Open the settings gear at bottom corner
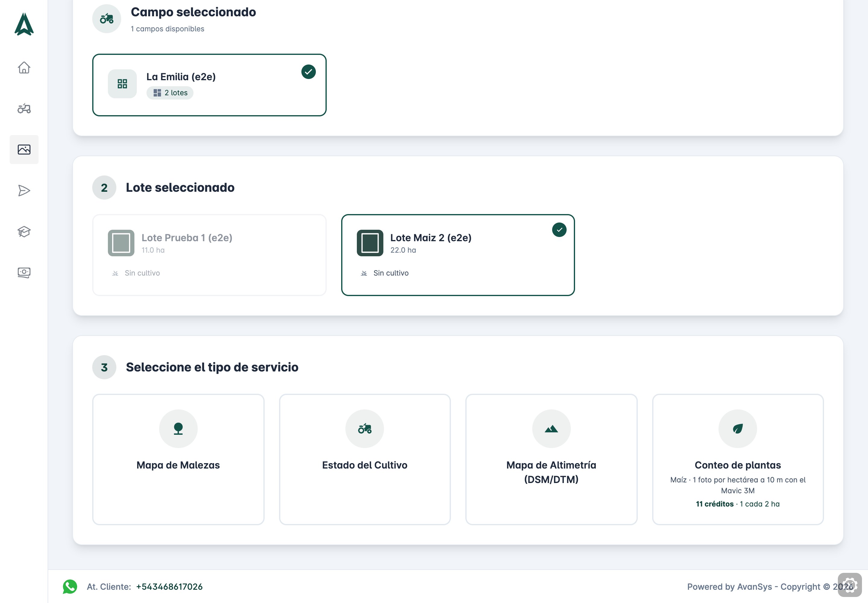This screenshot has height=603, width=868. pyautogui.click(x=850, y=585)
